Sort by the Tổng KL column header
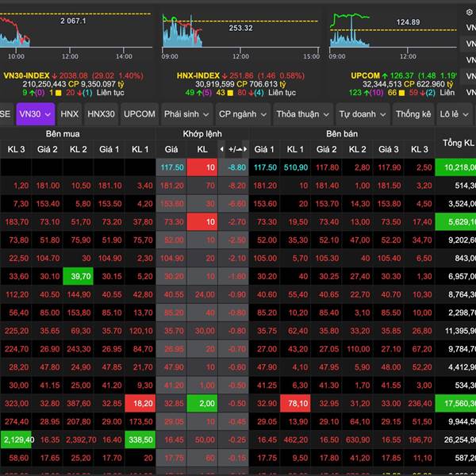Image resolution: width=476 pixels, height=476 pixels. [x=458, y=142]
